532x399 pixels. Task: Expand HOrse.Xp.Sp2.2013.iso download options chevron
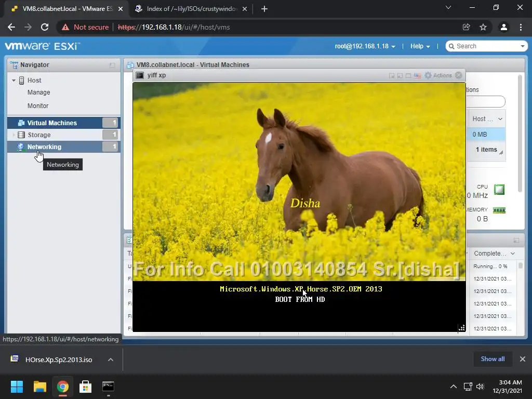[111, 360]
